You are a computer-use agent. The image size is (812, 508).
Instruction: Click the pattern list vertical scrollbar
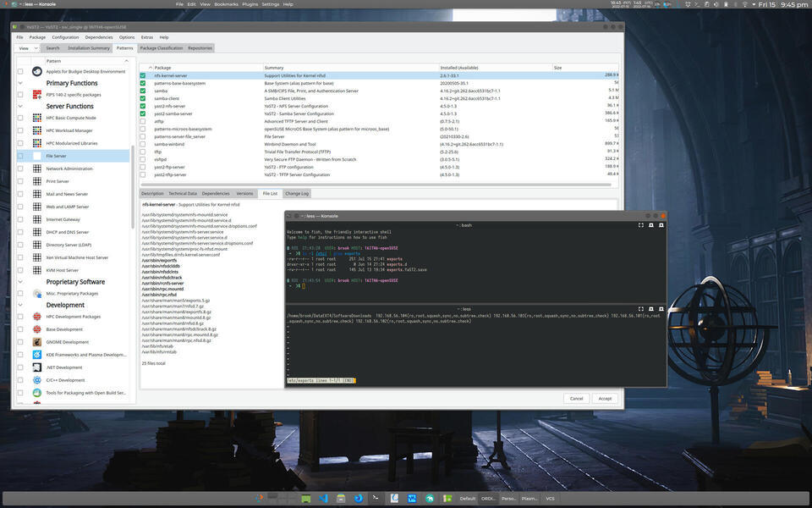133,186
